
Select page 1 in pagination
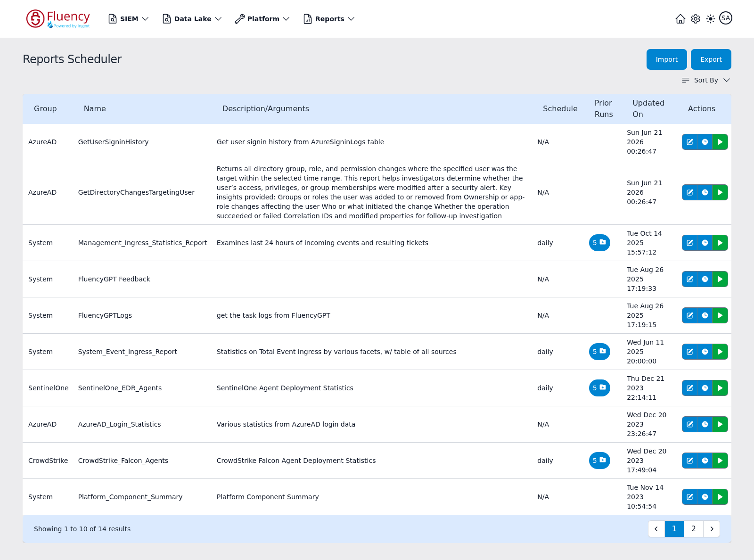click(x=674, y=529)
